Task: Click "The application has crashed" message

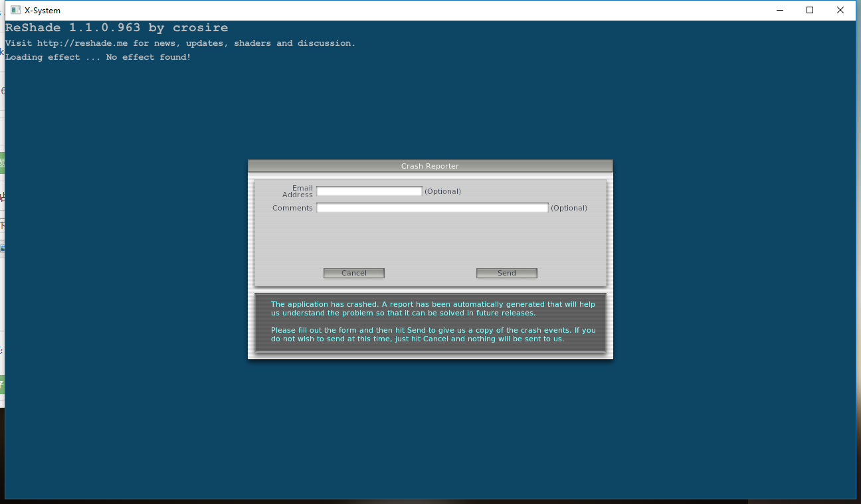Action: tap(433, 309)
